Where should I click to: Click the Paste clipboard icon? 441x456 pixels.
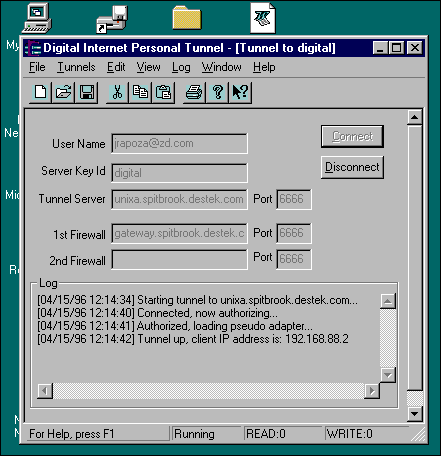point(164,92)
